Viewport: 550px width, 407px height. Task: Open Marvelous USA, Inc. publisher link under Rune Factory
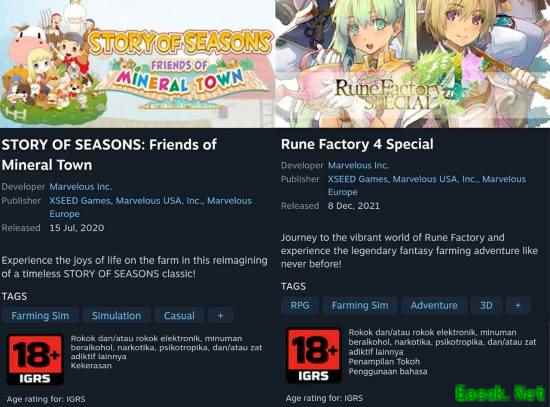pos(435,179)
